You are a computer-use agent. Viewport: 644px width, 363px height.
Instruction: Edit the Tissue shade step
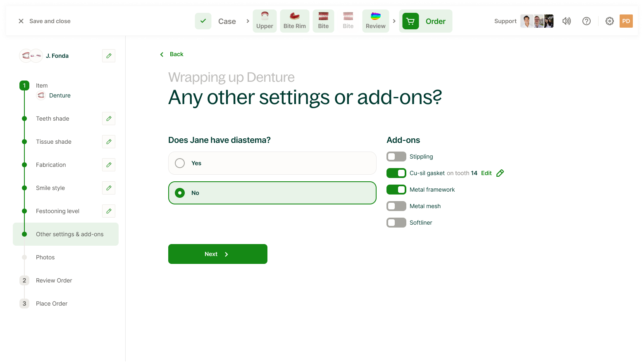click(109, 142)
